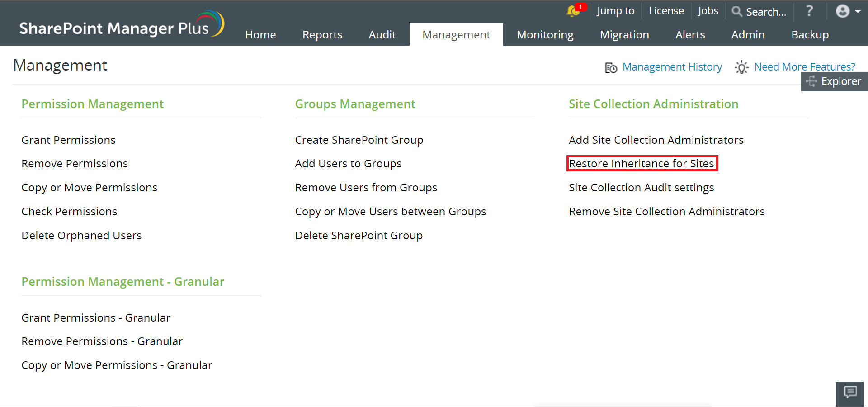Open Delete Orphaned Users
The width and height of the screenshot is (868, 407).
(x=81, y=235)
